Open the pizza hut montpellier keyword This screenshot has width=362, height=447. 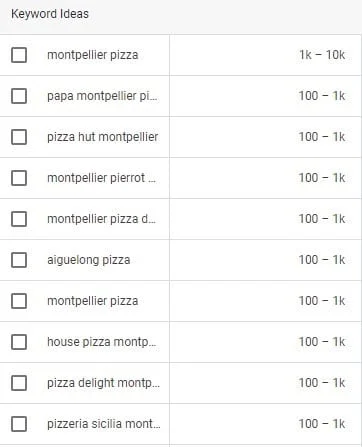[103, 137]
